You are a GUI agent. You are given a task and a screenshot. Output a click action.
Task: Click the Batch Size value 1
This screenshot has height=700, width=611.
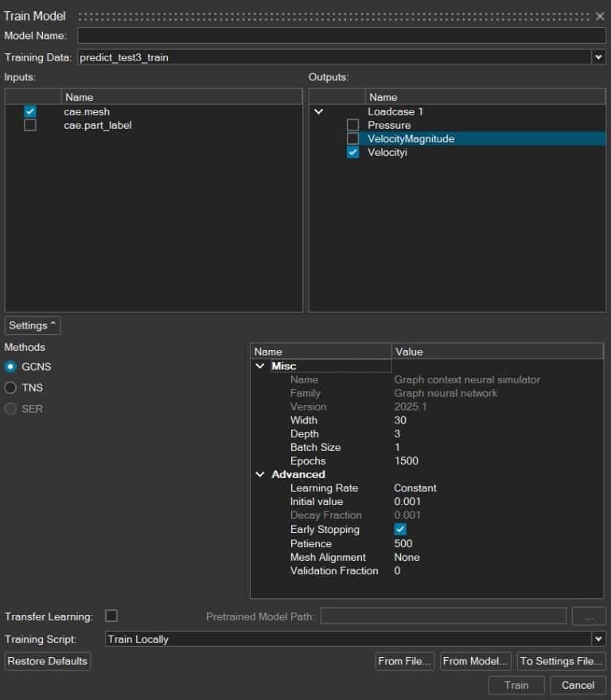pyautogui.click(x=397, y=447)
